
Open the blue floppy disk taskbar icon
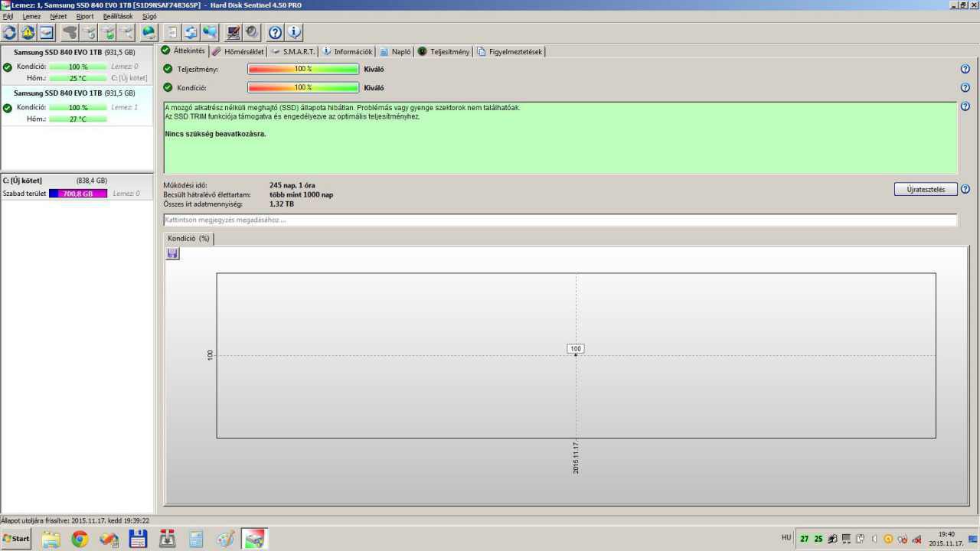(138, 539)
